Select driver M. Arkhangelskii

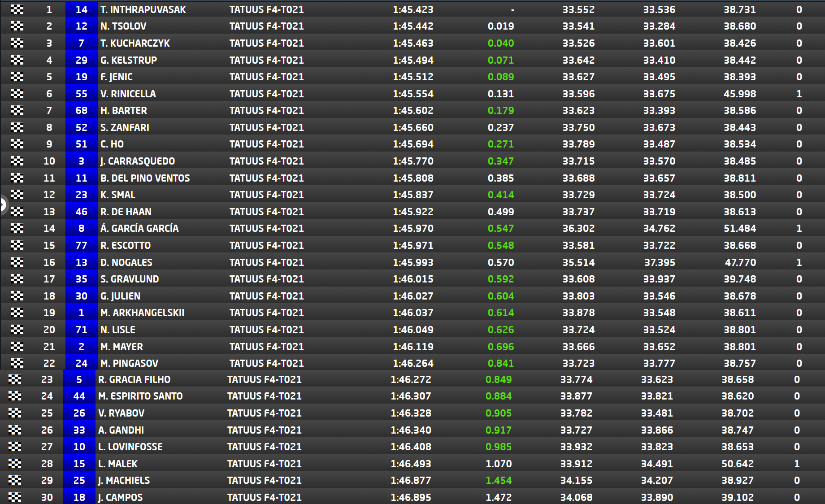pyautogui.click(x=142, y=313)
